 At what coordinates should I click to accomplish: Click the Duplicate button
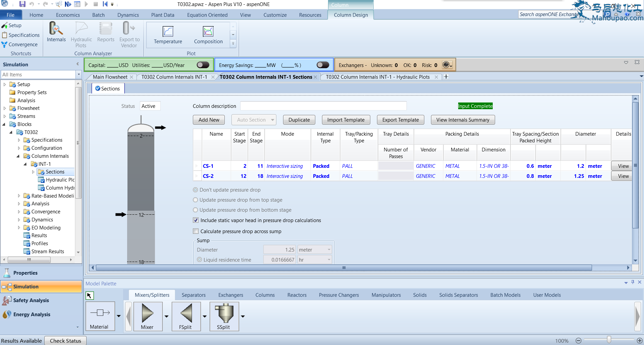point(299,120)
